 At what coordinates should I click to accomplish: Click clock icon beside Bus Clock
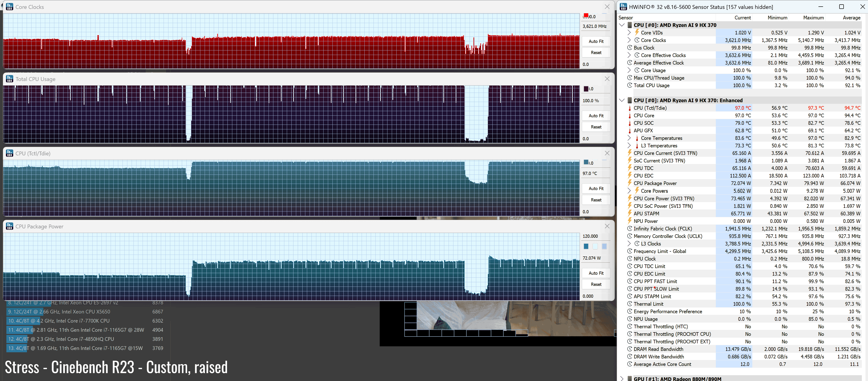pos(629,48)
